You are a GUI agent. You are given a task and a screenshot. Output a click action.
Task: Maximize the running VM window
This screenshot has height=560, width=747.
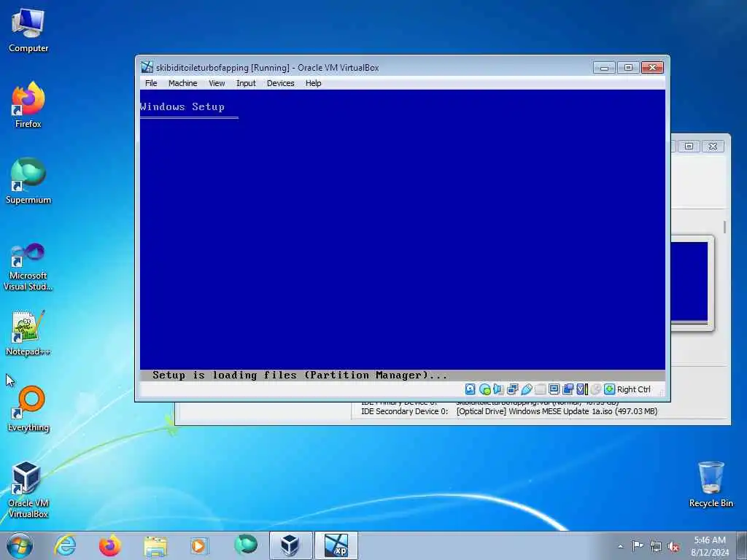pyautogui.click(x=628, y=68)
